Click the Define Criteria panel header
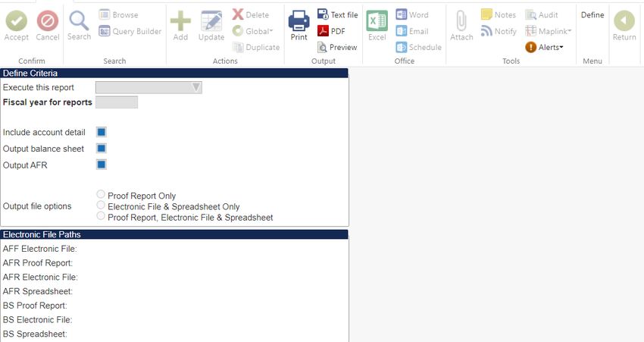 [174, 73]
